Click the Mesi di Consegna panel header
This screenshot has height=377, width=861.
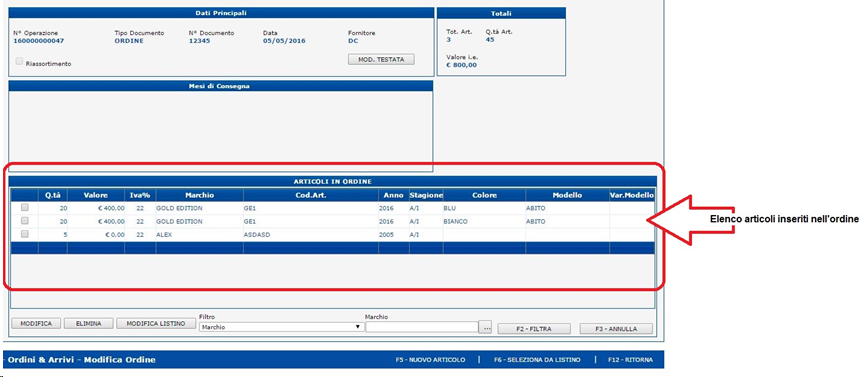click(221, 86)
